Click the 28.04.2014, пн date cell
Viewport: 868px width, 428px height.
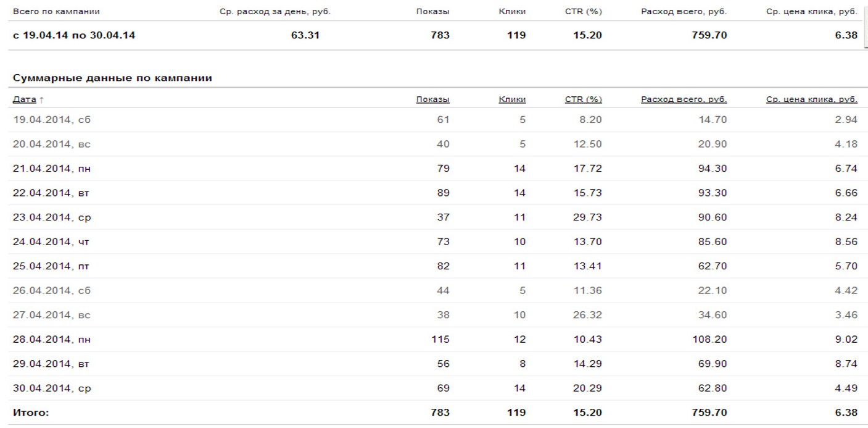click(x=52, y=339)
